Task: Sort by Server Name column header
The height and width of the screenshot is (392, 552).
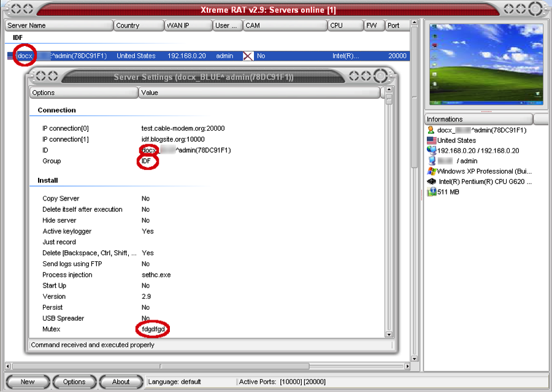Action: [x=59, y=25]
